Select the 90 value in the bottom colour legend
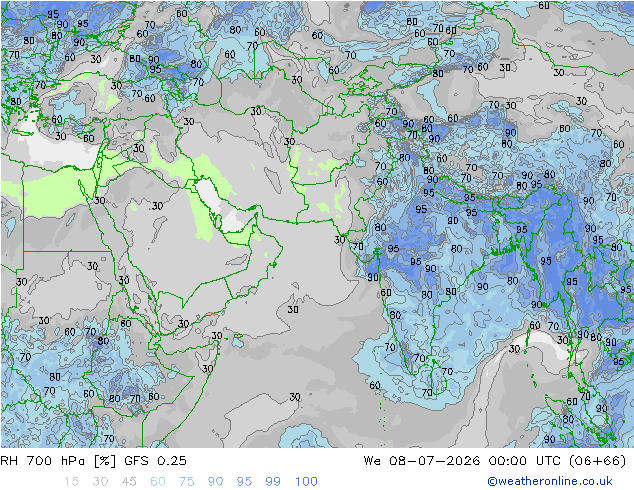Viewport: 634px width, 490px height. [x=216, y=482]
